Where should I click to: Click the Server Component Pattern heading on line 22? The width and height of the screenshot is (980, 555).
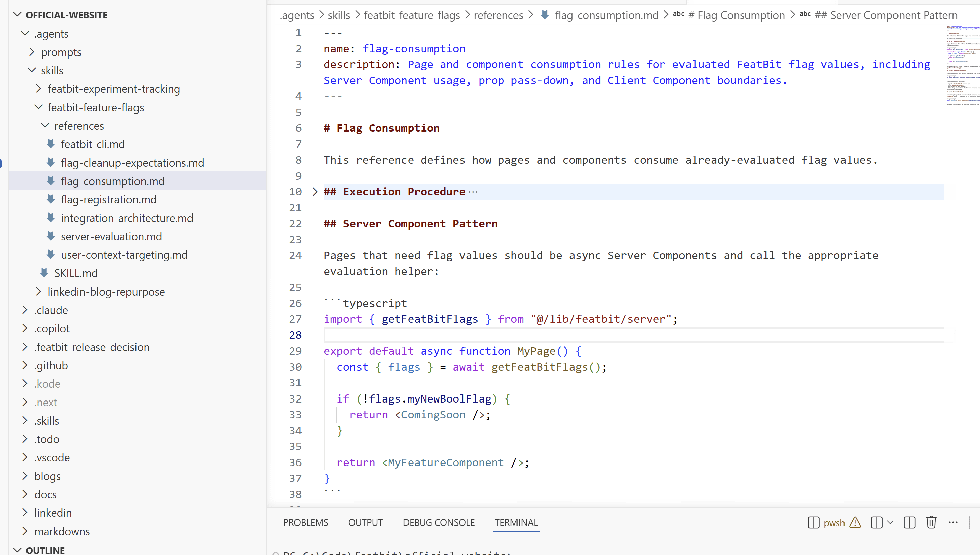pos(411,224)
